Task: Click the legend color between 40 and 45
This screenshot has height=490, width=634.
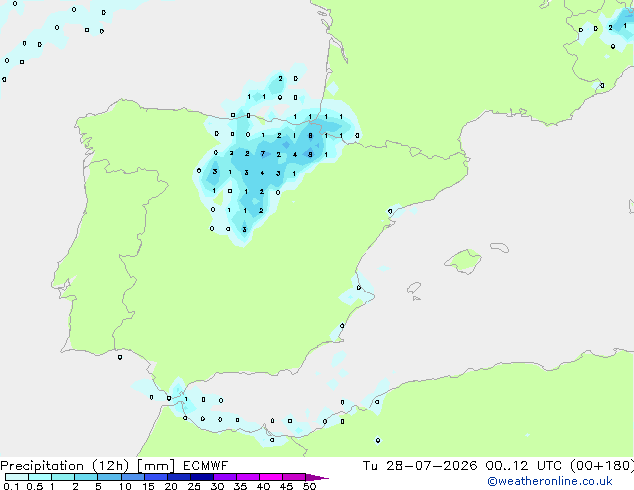Action: 271,477
